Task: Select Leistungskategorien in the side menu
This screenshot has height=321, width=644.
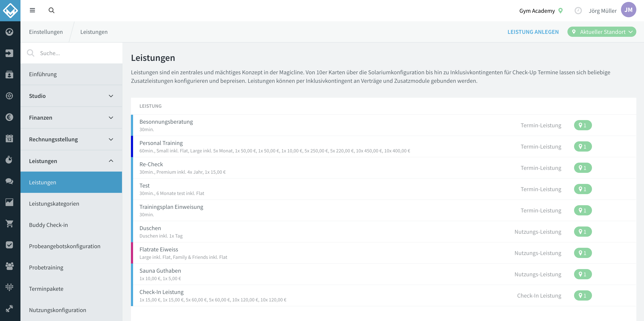Action: click(x=54, y=203)
